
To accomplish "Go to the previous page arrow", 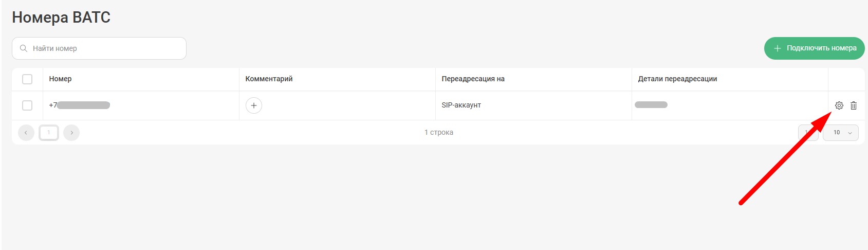I will click(26, 133).
